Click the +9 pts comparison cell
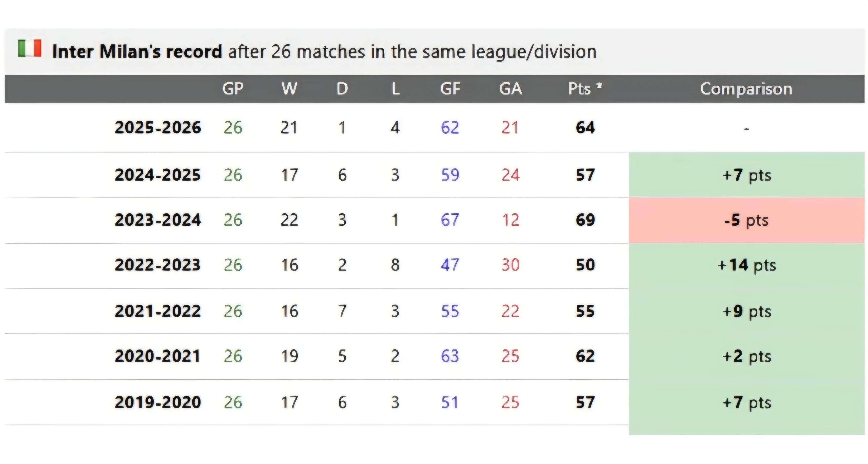Viewport: 868px width, 464px height. 746,311
